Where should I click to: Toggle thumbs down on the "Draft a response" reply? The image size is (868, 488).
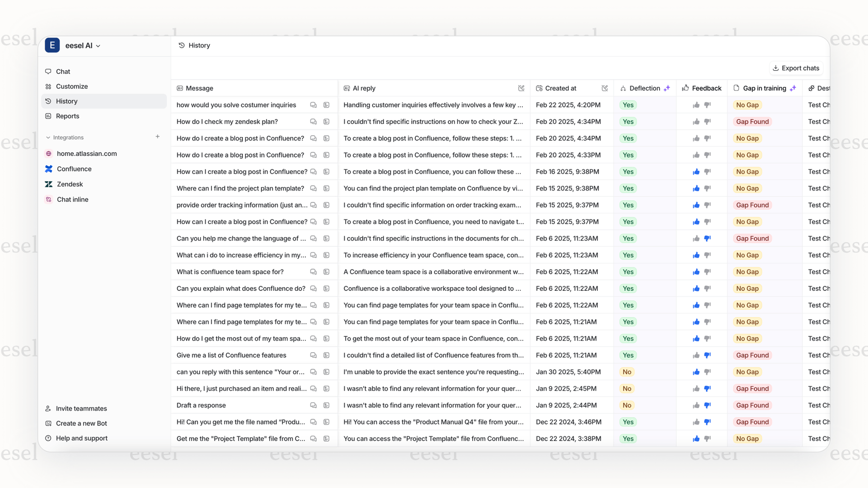pos(707,405)
